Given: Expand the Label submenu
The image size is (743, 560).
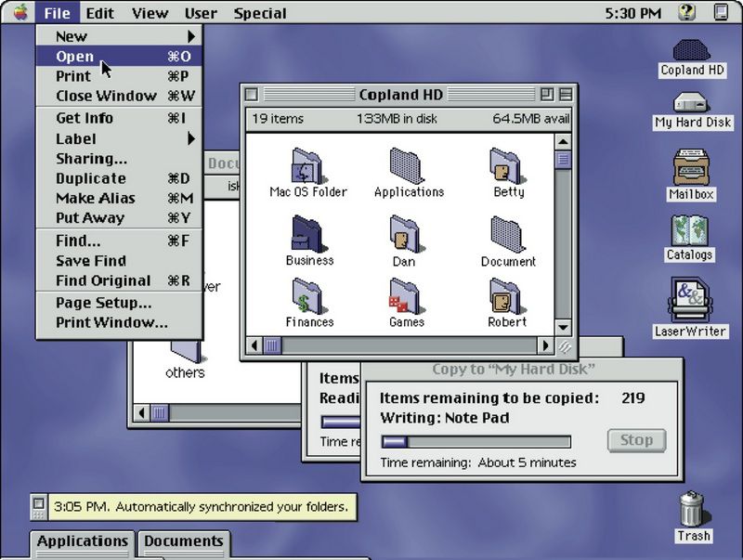Looking at the screenshot, I should click(119, 138).
